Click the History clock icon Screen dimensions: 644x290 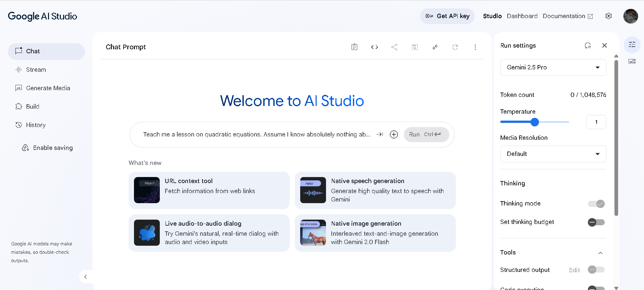click(x=19, y=125)
